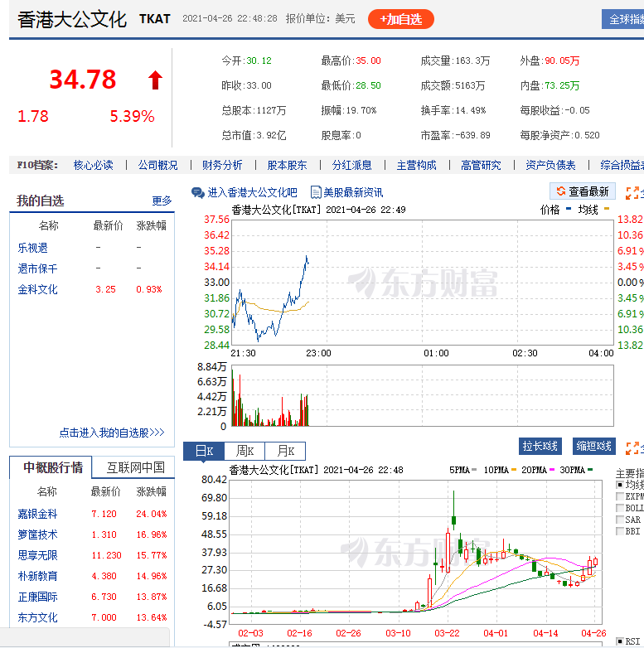644x648 pixels.
Task: Open 东方文化 stock link
Action: click(x=37, y=617)
